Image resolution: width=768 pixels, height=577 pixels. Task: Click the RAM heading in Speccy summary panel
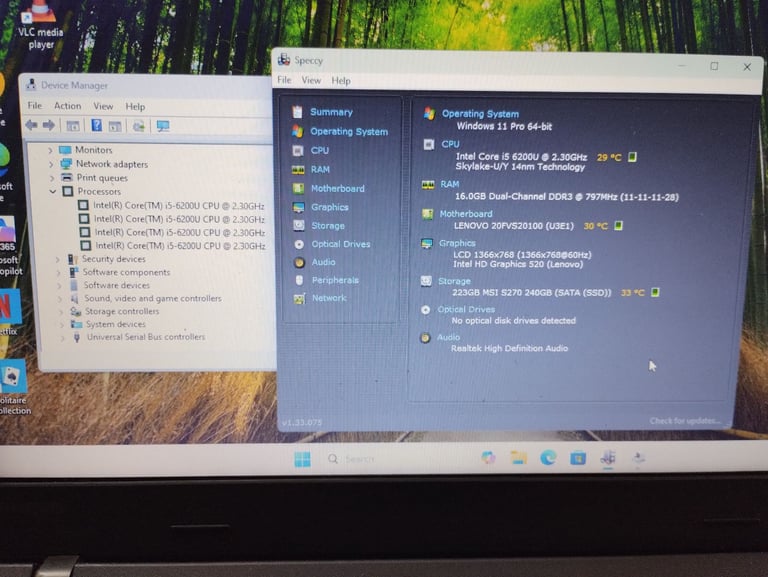[450, 184]
